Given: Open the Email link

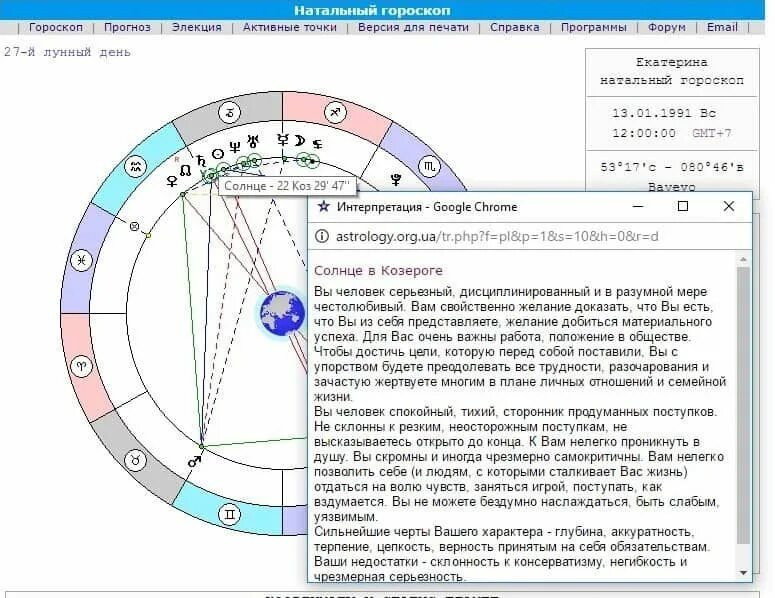Looking at the screenshot, I should 722,27.
